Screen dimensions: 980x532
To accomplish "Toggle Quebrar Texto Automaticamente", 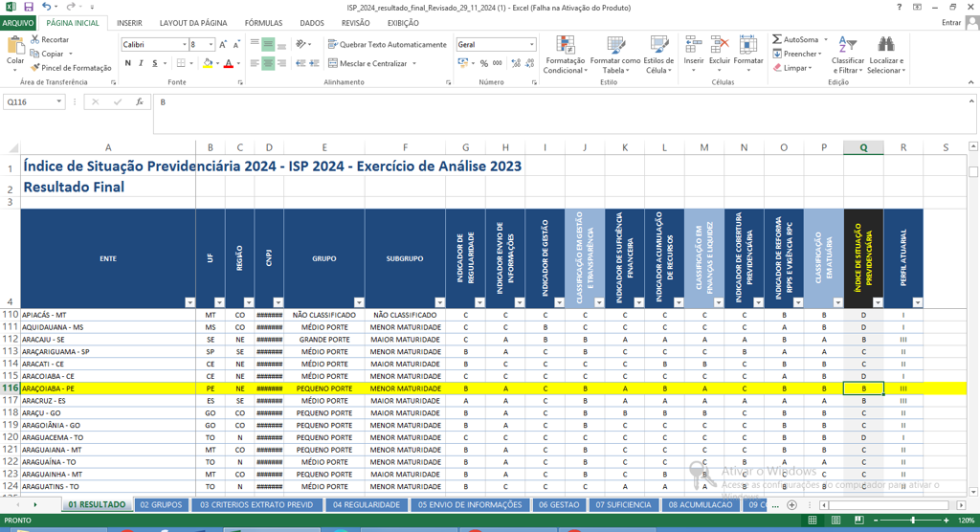I will click(x=386, y=44).
